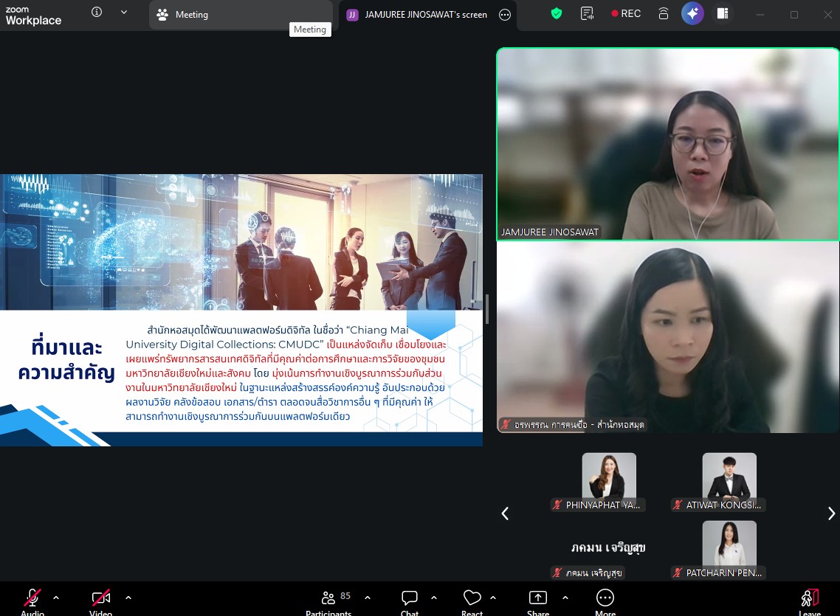Leave the meeting
This screenshot has height=616, width=840.
[x=810, y=598]
